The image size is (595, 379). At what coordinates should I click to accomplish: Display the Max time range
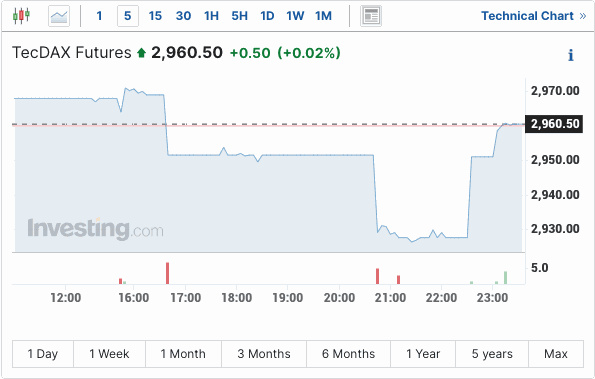pos(556,354)
